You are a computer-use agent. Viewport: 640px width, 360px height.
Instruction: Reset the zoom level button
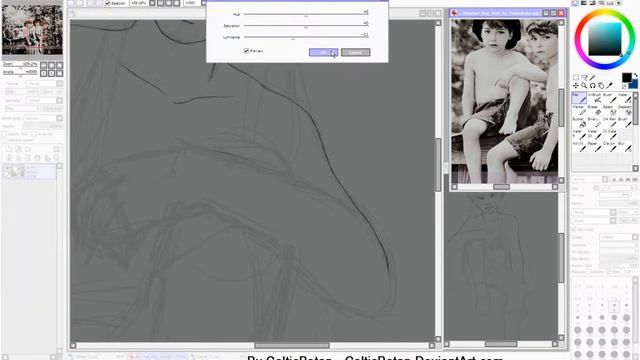[x=60, y=65]
